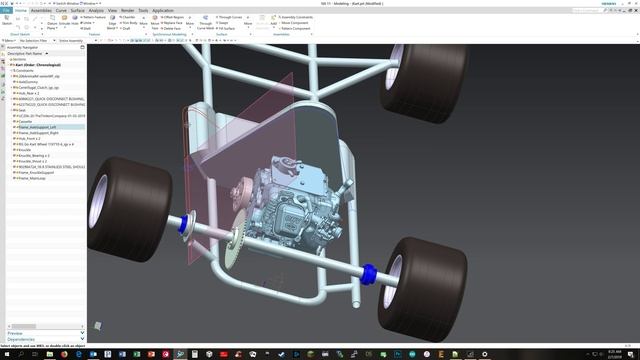The width and height of the screenshot is (640, 360).
Task: Click the Pattern Component command
Action: coord(295,29)
